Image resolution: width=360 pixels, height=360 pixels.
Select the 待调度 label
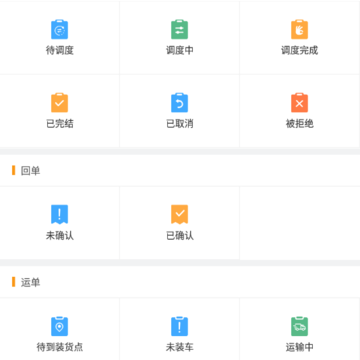59,50
